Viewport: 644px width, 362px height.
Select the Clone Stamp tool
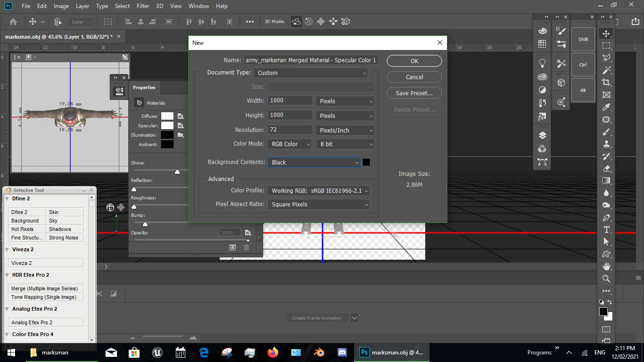pyautogui.click(x=606, y=144)
